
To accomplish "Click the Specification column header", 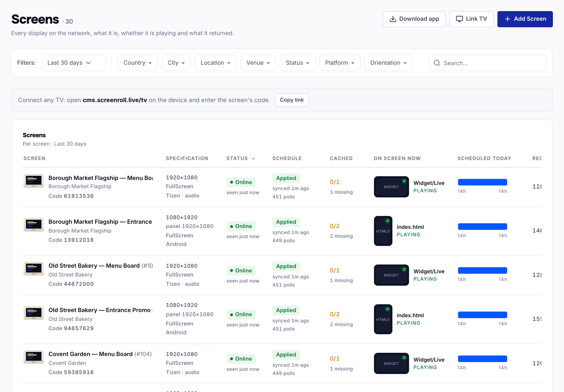I will [x=187, y=158].
